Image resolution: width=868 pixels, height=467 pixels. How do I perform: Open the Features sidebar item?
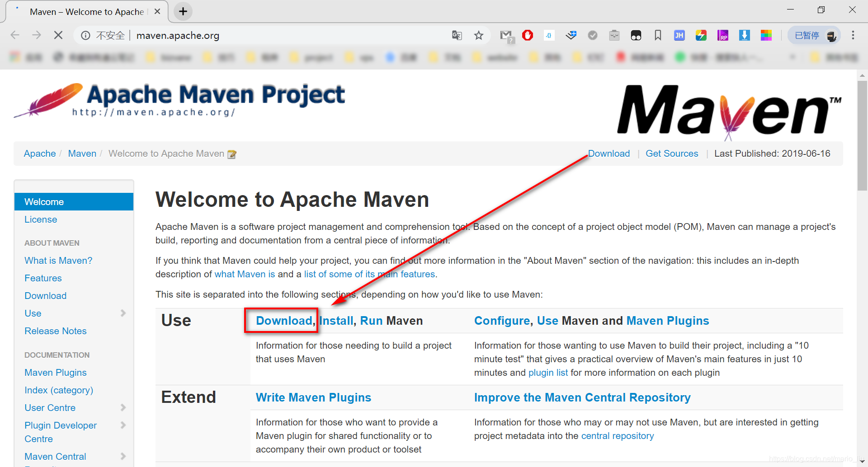pos(43,278)
